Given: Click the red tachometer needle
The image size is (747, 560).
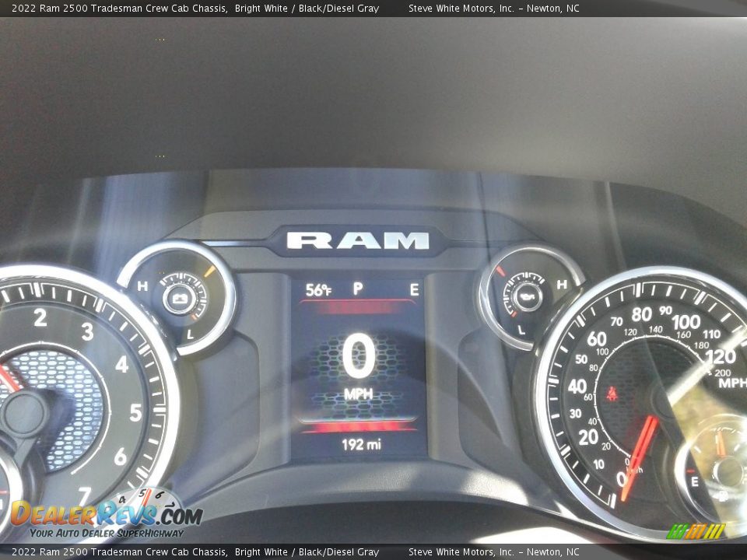Looking at the screenshot, I should click(x=9, y=379).
